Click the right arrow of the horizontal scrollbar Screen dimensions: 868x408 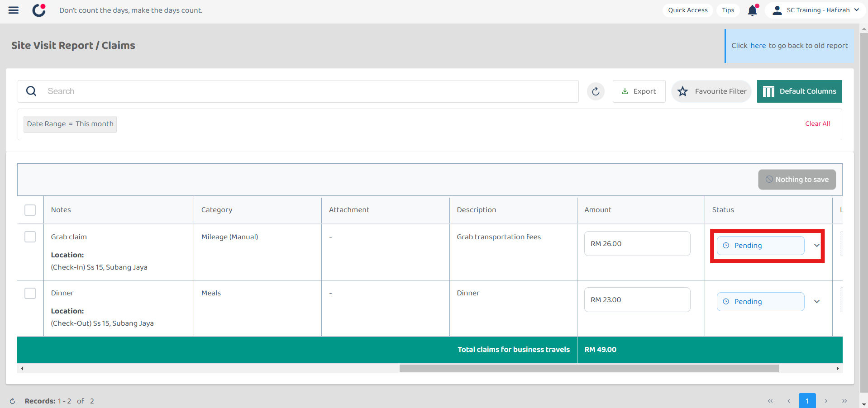point(838,369)
